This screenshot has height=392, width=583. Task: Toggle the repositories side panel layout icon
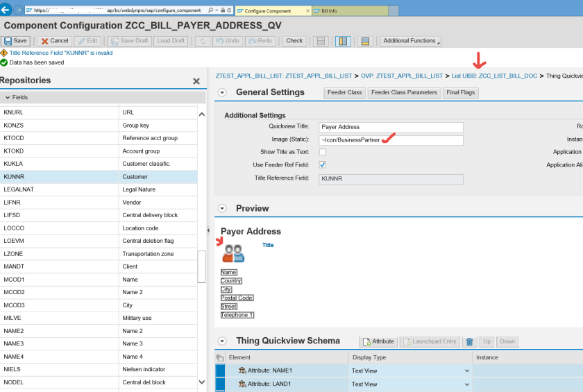[x=343, y=41]
